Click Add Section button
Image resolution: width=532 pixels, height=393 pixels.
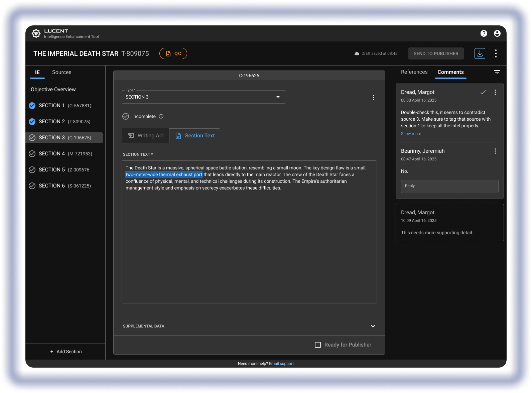coord(66,352)
